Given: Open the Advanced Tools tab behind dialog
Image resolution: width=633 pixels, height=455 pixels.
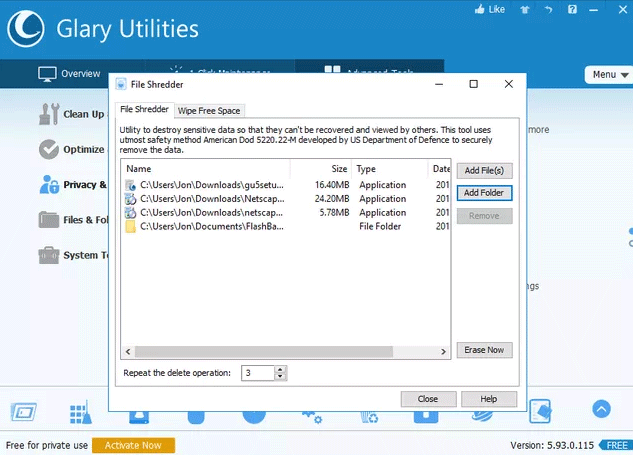Looking at the screenshot, I should click(x=369, y=68).
